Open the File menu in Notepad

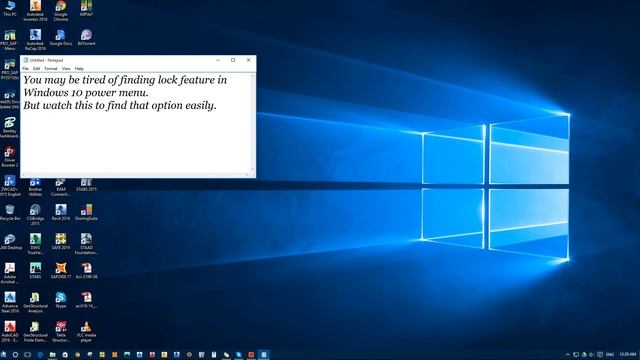tap(25, 69)
